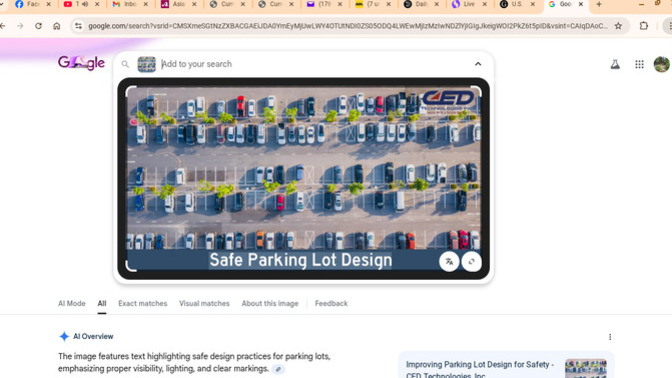Click the AI Overview sparkle icon

(x=64, y=336)
